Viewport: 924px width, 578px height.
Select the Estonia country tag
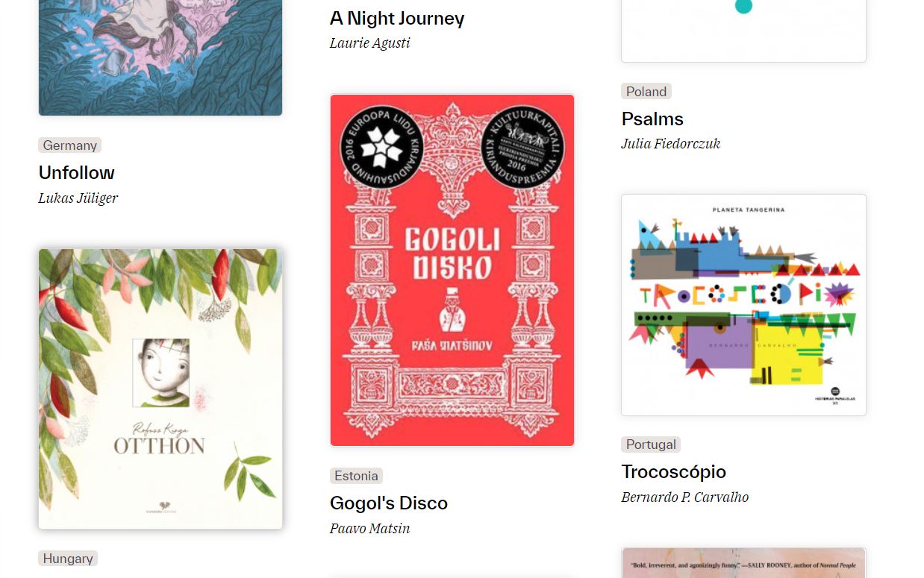click(356, 476)
